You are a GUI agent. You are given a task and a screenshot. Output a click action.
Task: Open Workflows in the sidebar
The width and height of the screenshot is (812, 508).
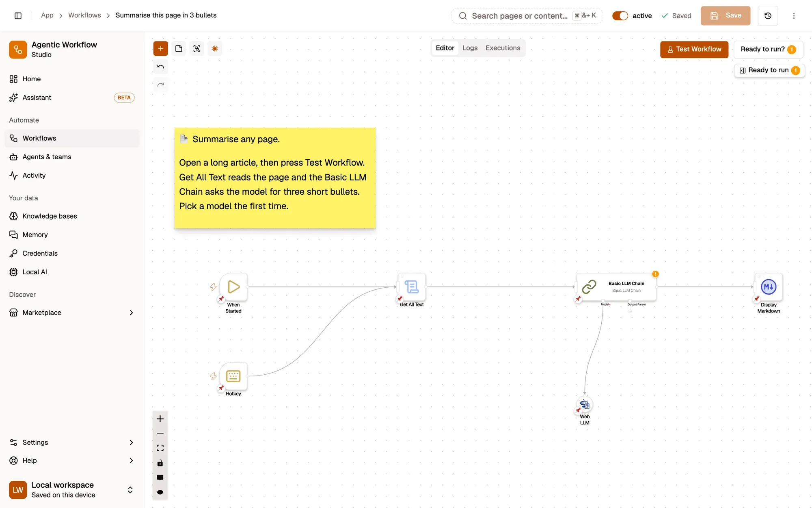coord(72,138)
